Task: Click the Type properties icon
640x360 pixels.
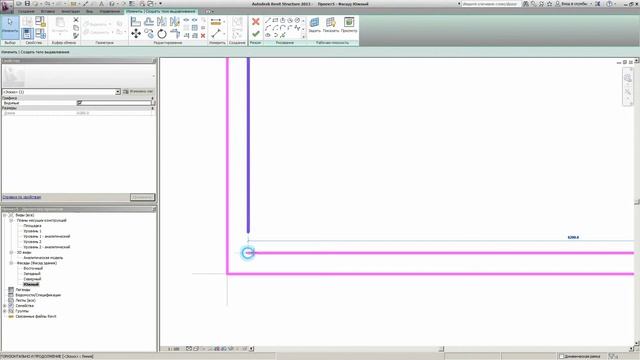Action: point(27,22)
